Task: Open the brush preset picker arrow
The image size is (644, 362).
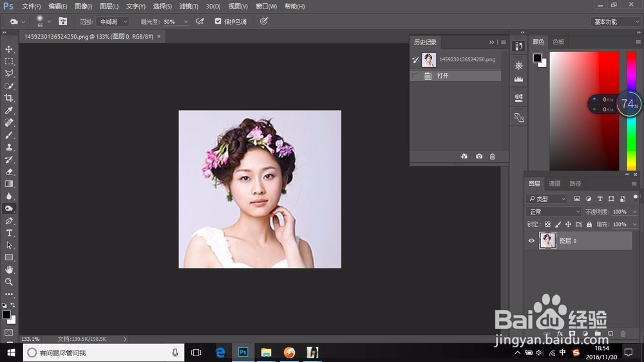Action: 50,22
